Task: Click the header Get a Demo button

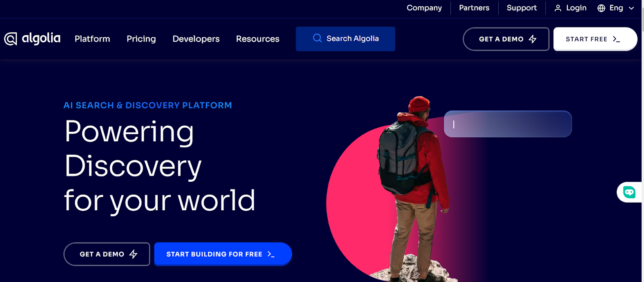Action: (x=506, y=39)
